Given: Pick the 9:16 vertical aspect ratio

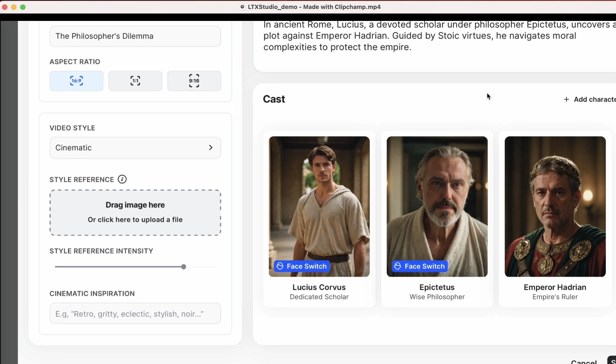Looking at the screenshot, I should point(194,81).
